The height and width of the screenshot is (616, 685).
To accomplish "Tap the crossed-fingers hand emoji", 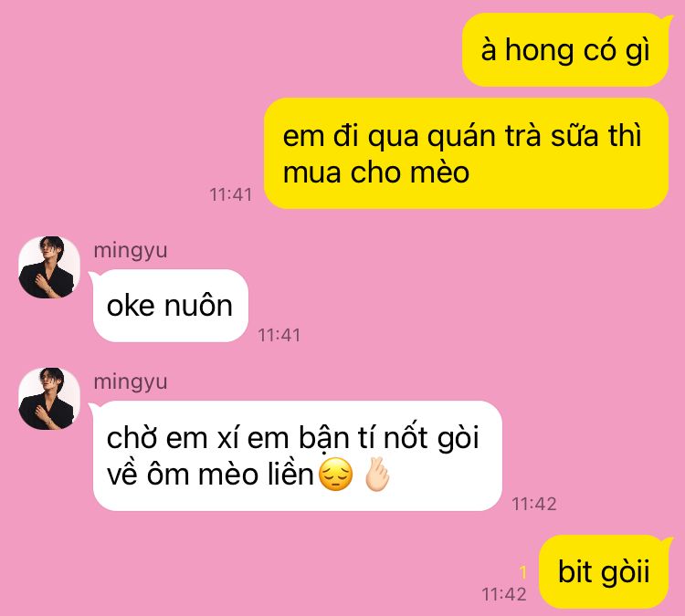I will tap(377, 475).
